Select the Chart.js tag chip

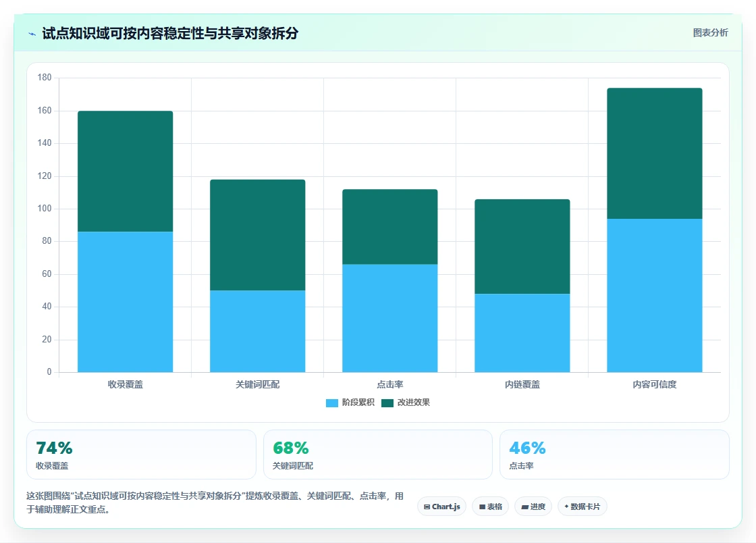pyautogui.click(x=441, y=507)
